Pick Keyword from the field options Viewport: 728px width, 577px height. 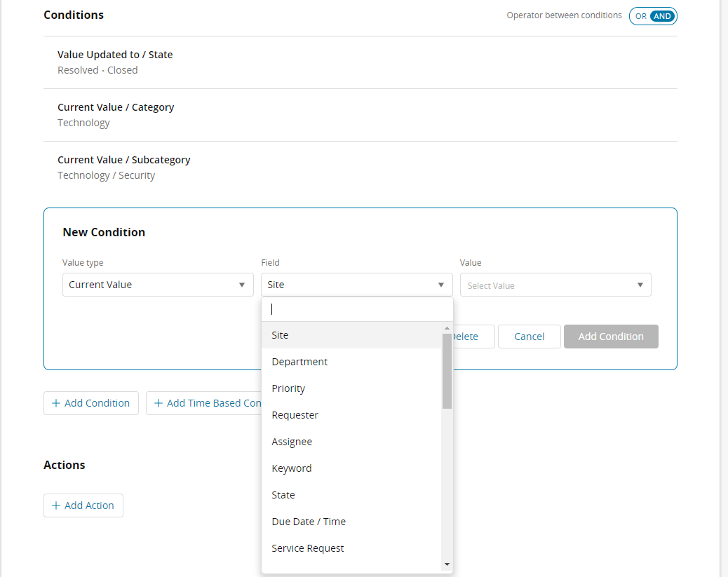tap(291, 468)
